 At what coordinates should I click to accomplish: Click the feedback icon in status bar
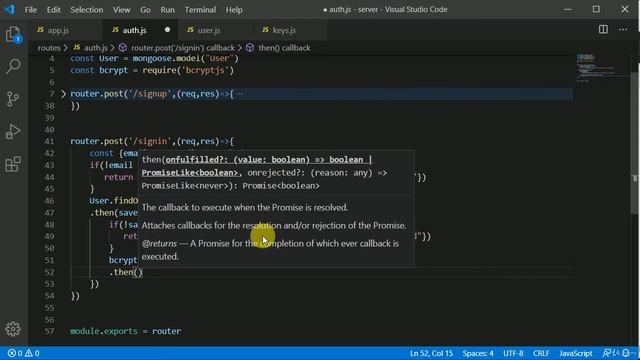coord(607,353)
